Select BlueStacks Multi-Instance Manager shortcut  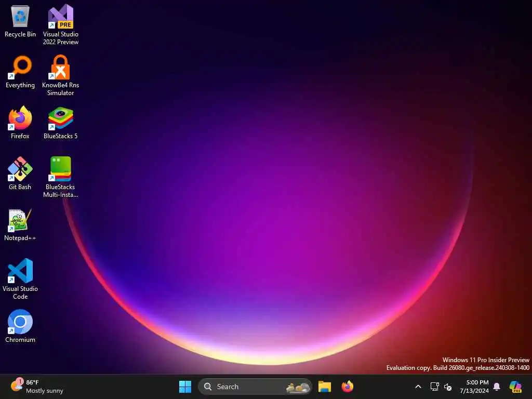pyautogui.click(x=60, y=177)
